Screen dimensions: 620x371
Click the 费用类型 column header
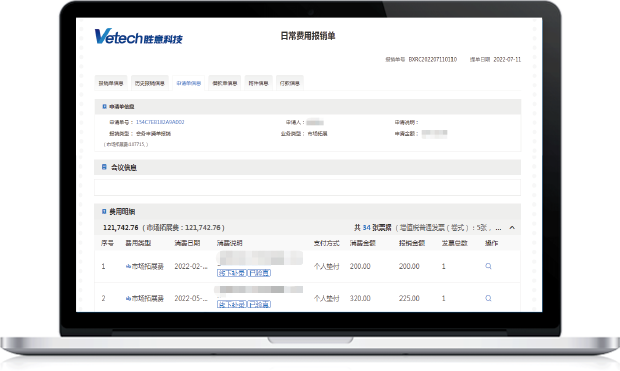[x=138, y=243]
